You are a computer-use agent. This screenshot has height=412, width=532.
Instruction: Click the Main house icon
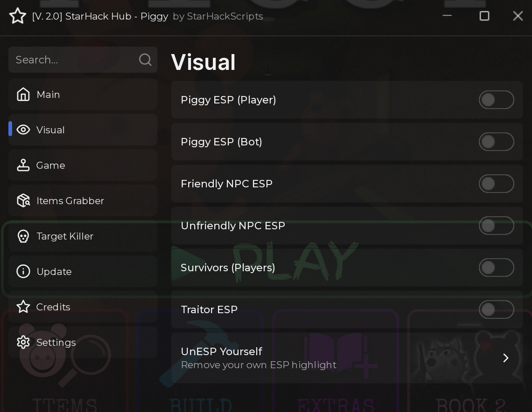point(23,94)
